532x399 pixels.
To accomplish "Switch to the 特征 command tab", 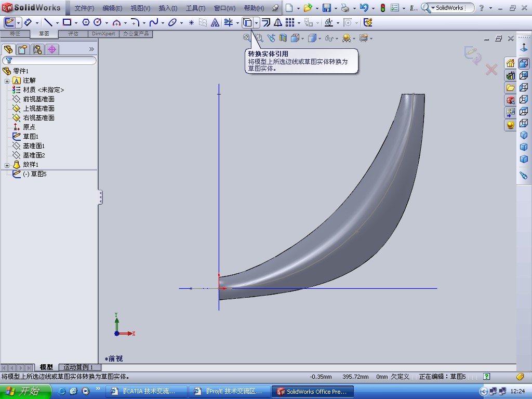I will 15,34.
